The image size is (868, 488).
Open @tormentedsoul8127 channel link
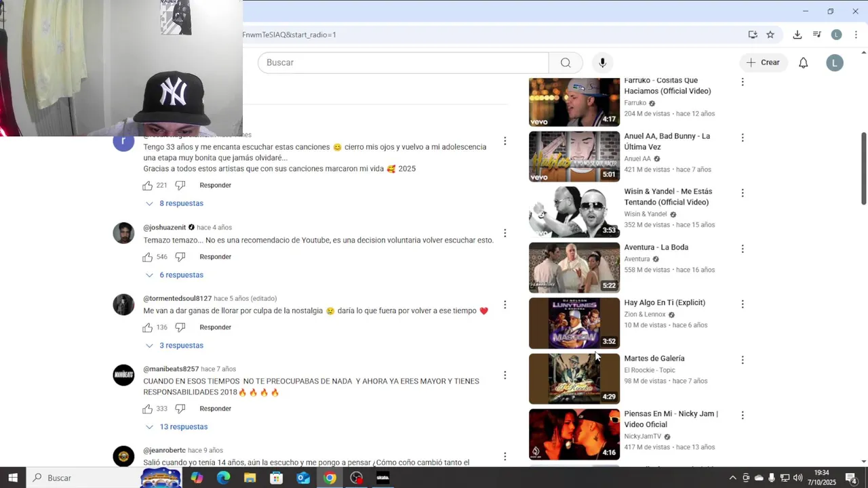coord(178,298)
